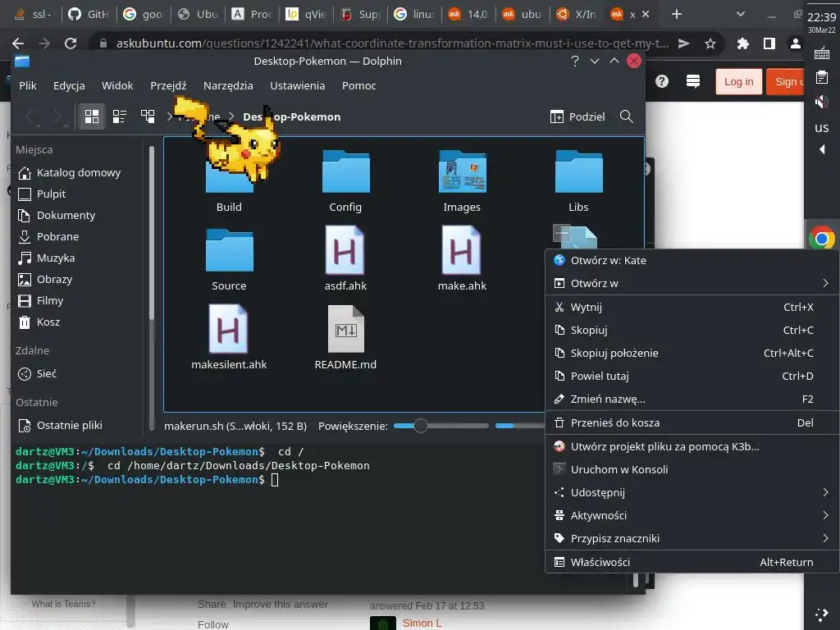Open the Config folder
This screenshot has height=630, width=840.
pyautogui.click(x=345, y=181)
